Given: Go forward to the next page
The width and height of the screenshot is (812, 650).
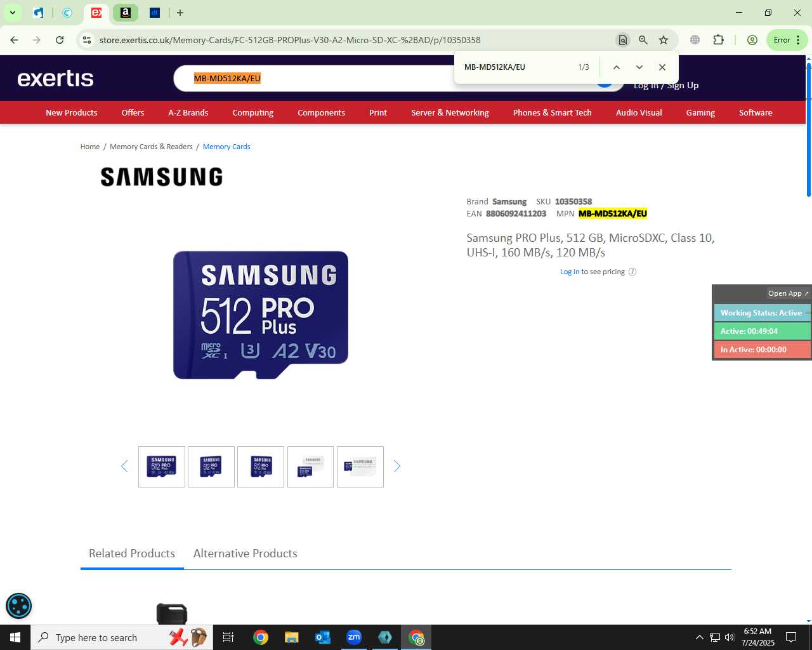Looking at the screenshot, I should click(x=37, y=40).
